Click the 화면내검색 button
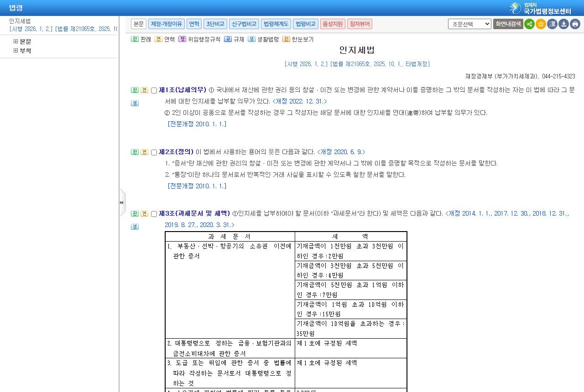 508,24
